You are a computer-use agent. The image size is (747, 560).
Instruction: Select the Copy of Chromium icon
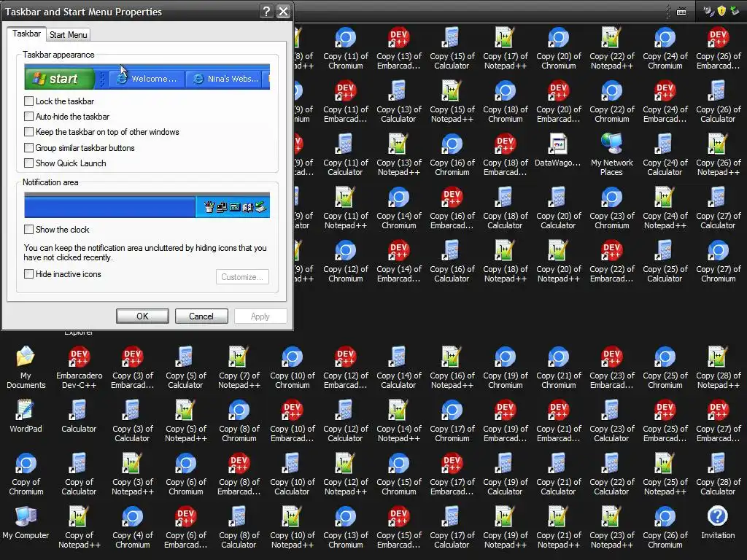pyautogui.click(x=26, y=474)
